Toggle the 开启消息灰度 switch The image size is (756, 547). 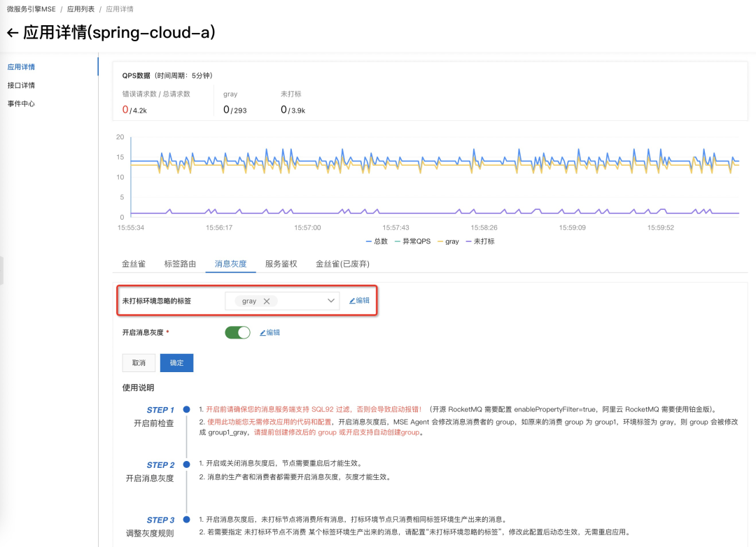tap(238, 332)
